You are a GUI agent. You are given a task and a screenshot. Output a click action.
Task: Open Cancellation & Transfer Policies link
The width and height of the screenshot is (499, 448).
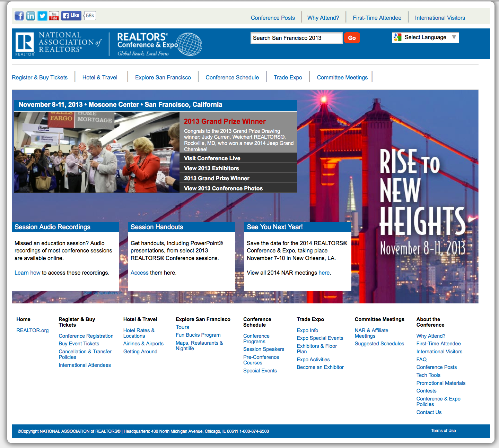tap(85, 354)
